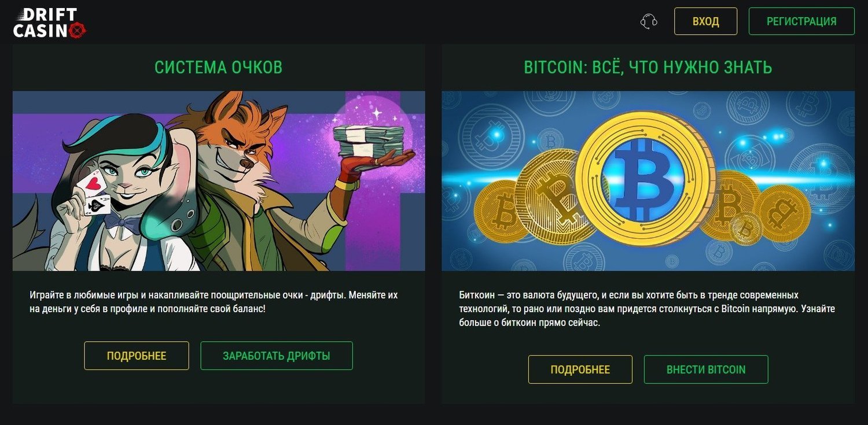Click the ВХОД login button
868x425 pixels.
point(705,21)
